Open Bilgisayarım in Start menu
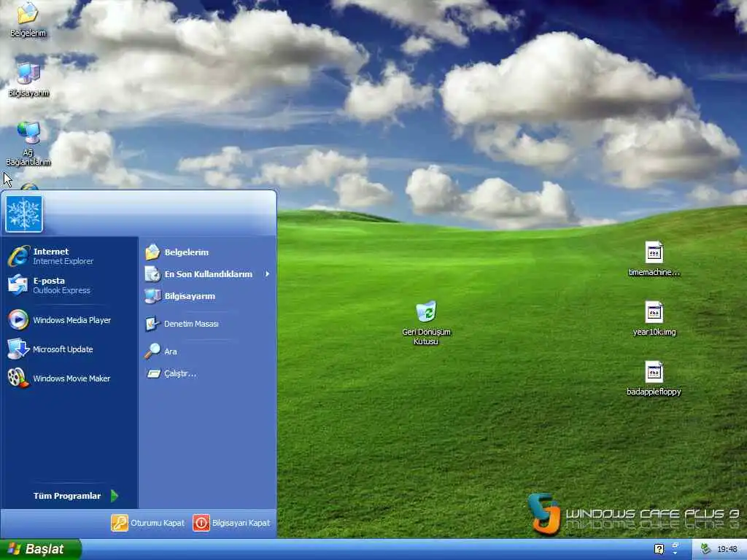747x560 pixels. tap(207, 296)
